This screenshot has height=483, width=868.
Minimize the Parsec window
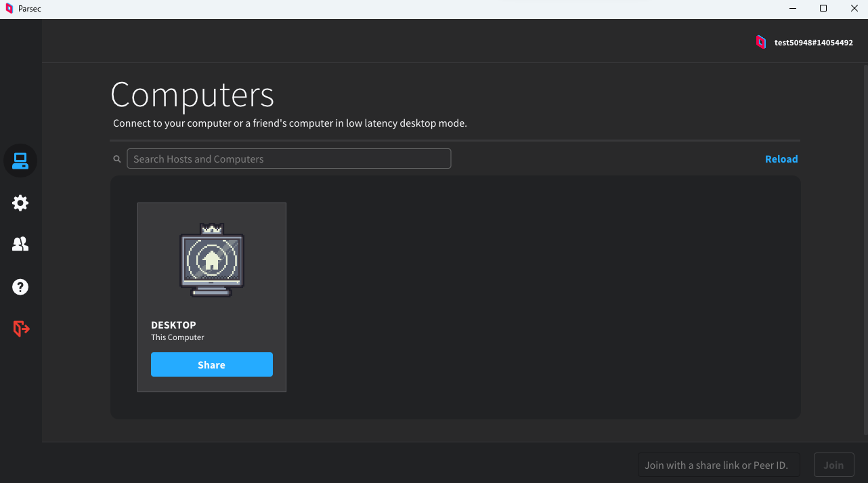click(792, 9)
